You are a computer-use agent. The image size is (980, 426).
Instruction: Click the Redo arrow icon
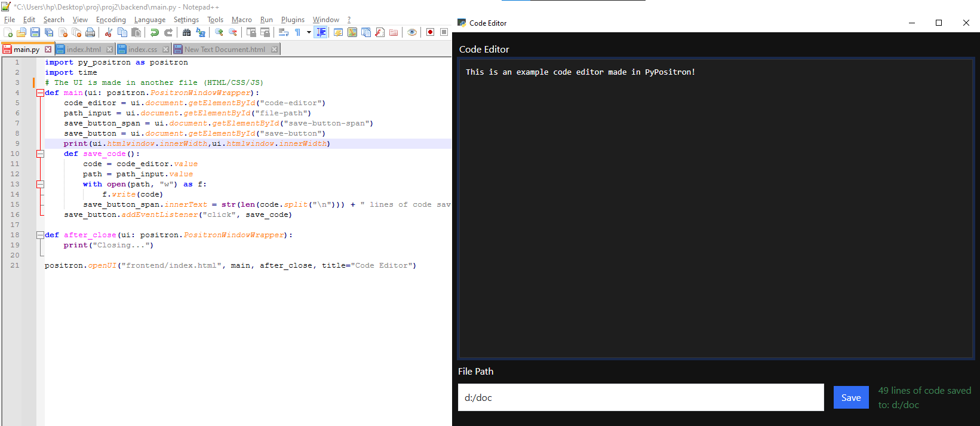(x=168, y=32)
